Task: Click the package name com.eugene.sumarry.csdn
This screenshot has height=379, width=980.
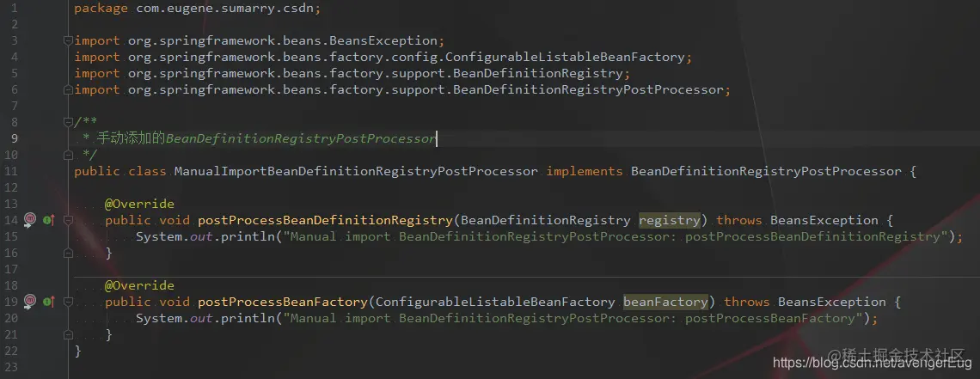Action: [x=224, y=9]
